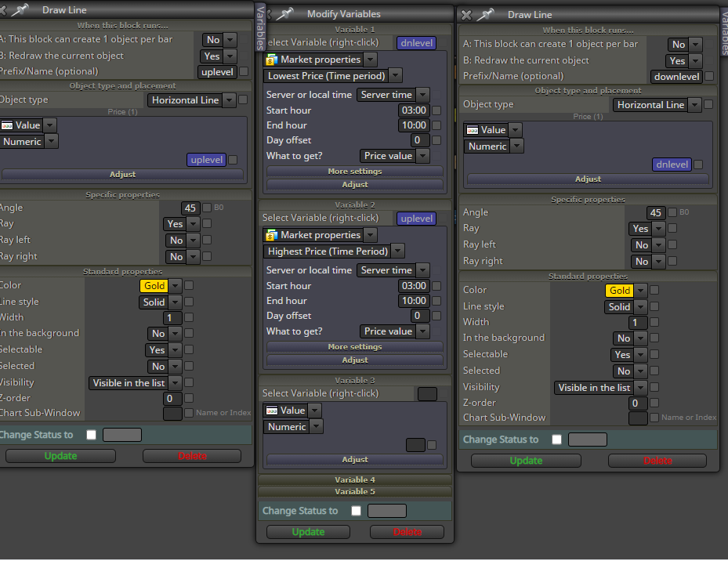Click pin icon in right Draw Line panel
Viewport: 728px width, 568px height.
tap(485, 14)
